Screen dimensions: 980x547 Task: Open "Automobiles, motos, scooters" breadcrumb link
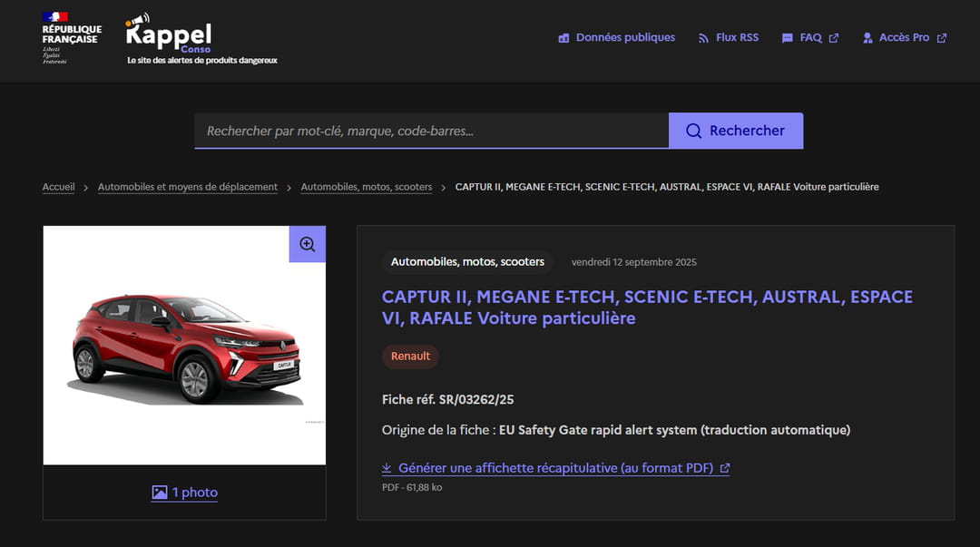pos(367,187)
